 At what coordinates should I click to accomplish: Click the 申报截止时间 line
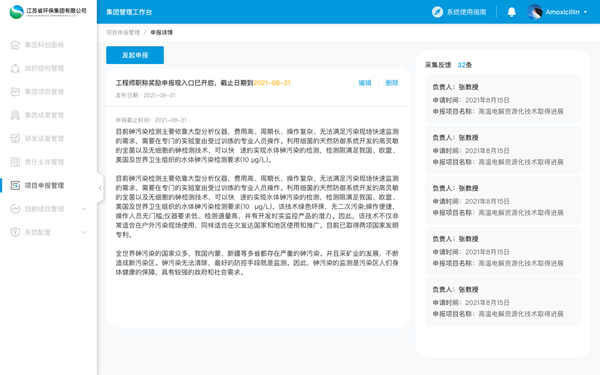(x=151, y=120)
